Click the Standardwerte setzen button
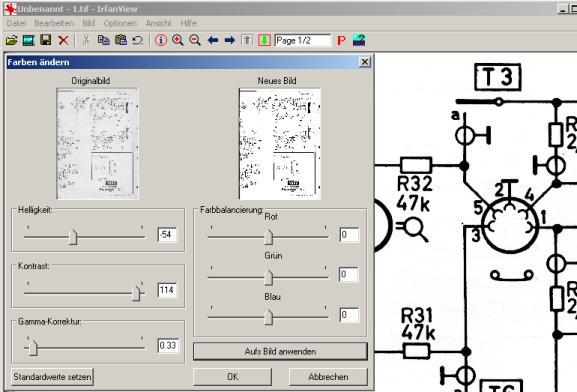 point(52,377)
